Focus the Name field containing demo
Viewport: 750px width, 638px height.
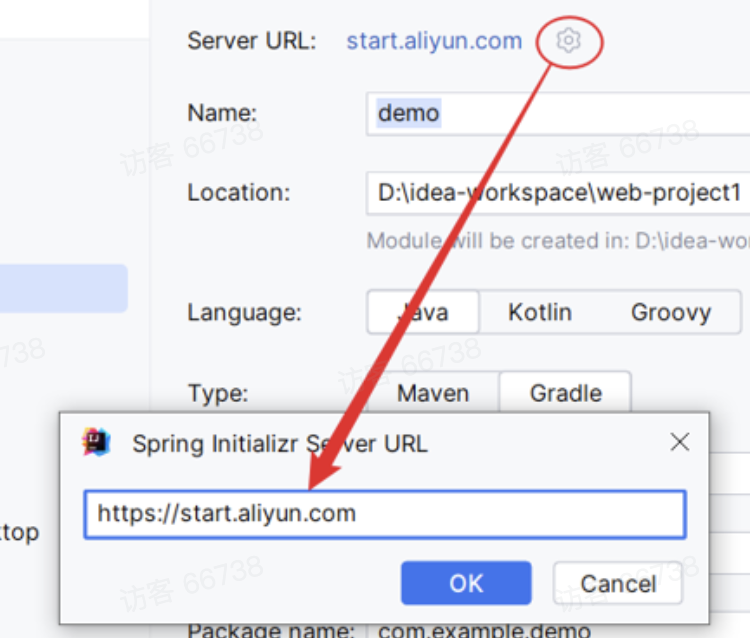pos(558,114)
